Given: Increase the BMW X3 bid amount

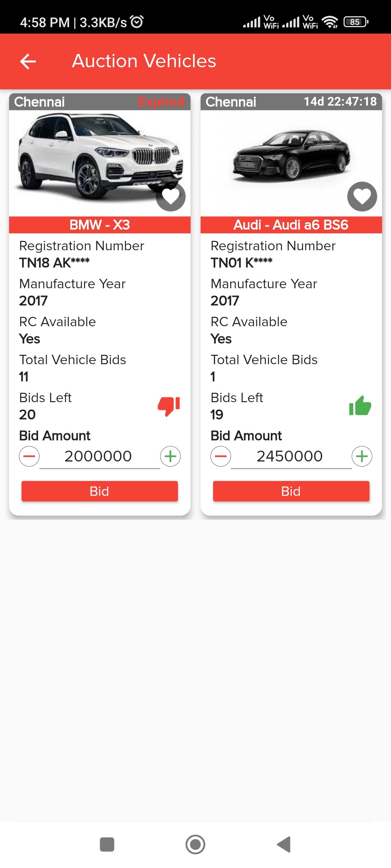Looking at the screenshot, I should 171,456.
